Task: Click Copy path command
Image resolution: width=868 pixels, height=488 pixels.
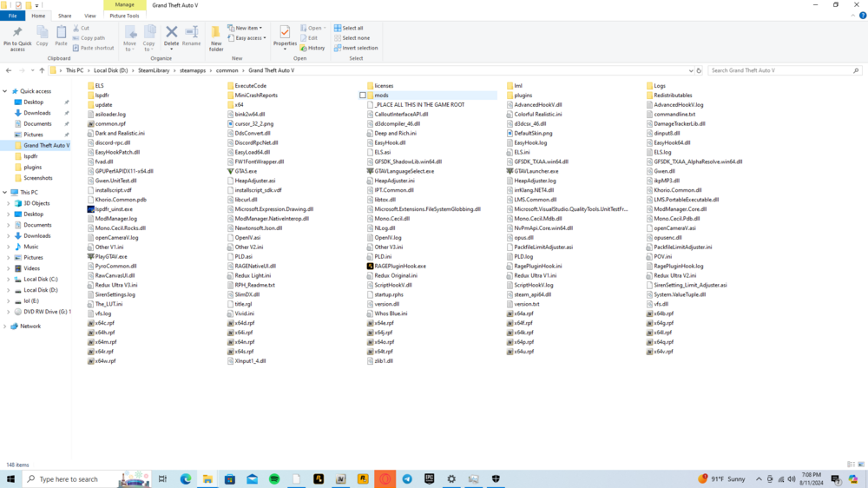Action: (x=89, y=37)
